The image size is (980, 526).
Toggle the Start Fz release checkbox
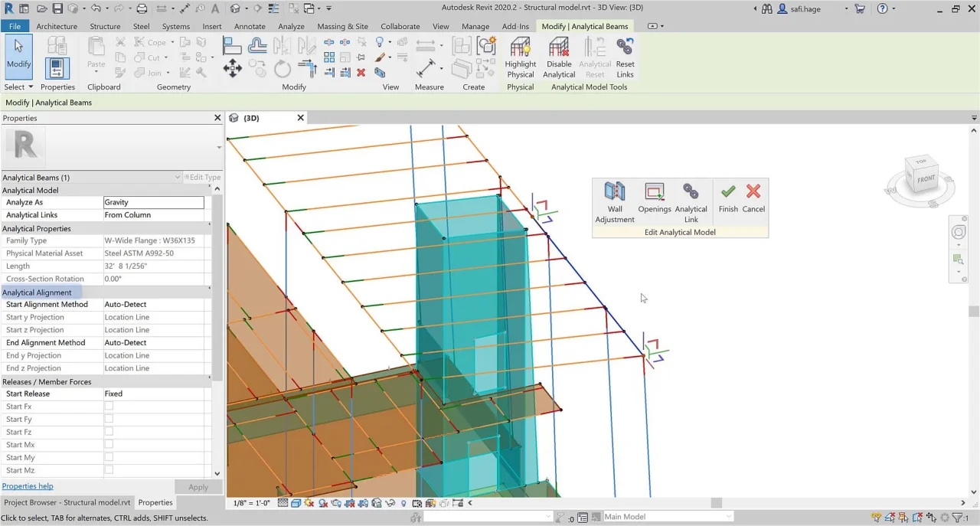(x=109, y=432)
